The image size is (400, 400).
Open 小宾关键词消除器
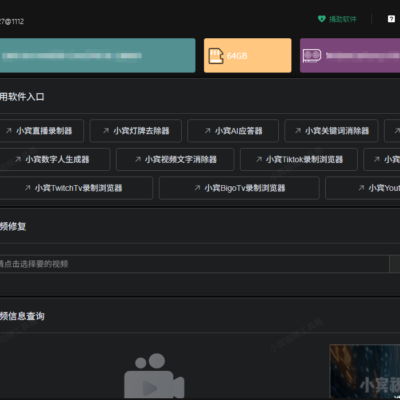331,131
